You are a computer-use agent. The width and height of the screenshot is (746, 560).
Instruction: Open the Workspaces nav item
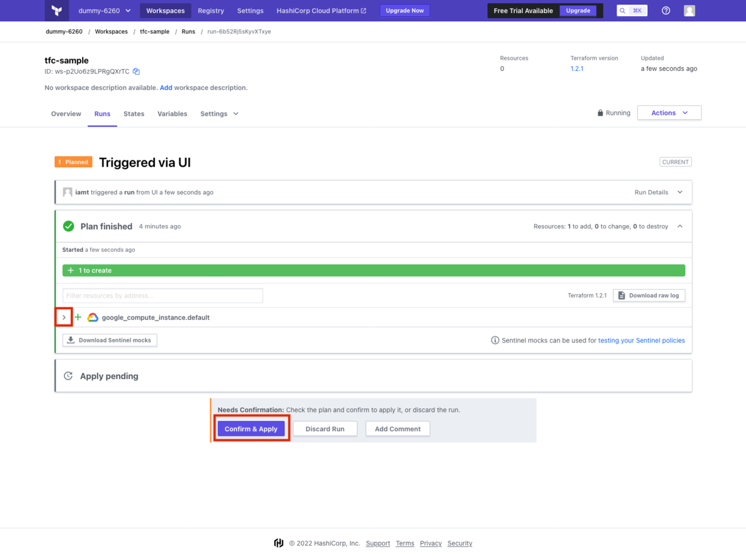coord(165,11)
